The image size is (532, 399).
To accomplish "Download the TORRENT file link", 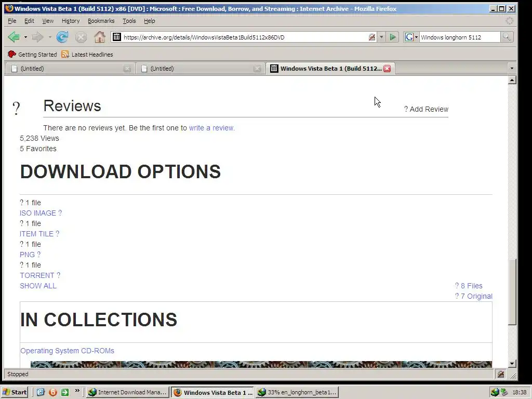I will pos(40,275).
